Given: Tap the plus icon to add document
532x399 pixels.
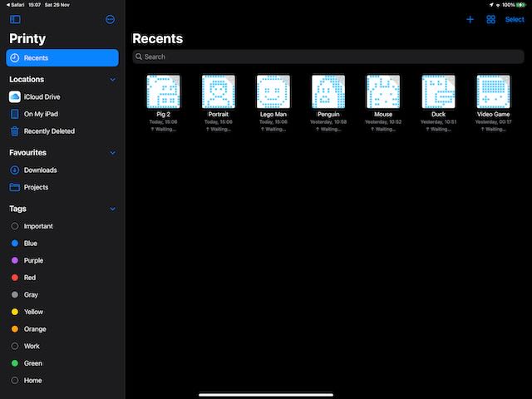Looking at the screenshot, I should click(x=470, y=20).
